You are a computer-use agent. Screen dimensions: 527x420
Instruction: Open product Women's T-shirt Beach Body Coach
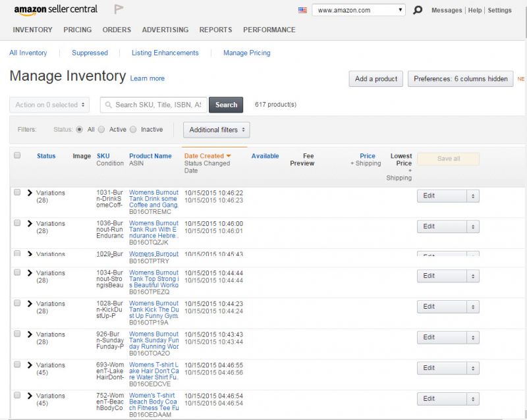pos(154,402)
